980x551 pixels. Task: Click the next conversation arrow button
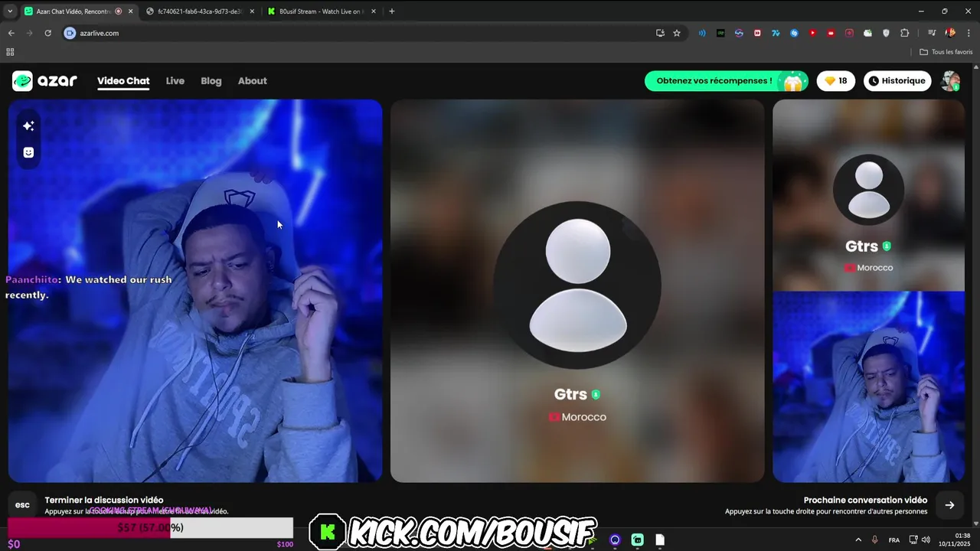pyautogui.click(x=949, y=505)
